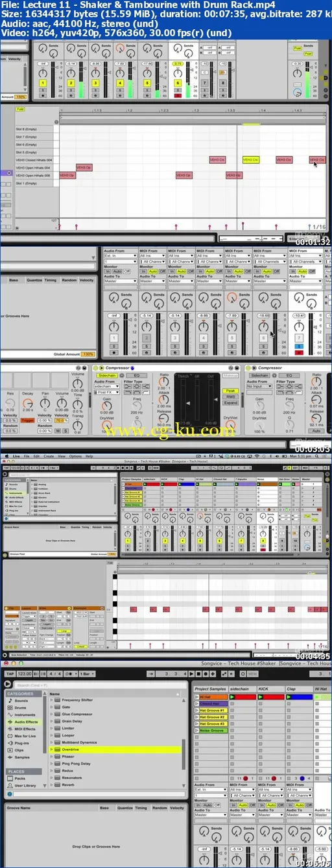The width and height of the screenshot is (332, 868).
Task: Expand the Ping Pong Delay folder
Action: coord(53,763)
